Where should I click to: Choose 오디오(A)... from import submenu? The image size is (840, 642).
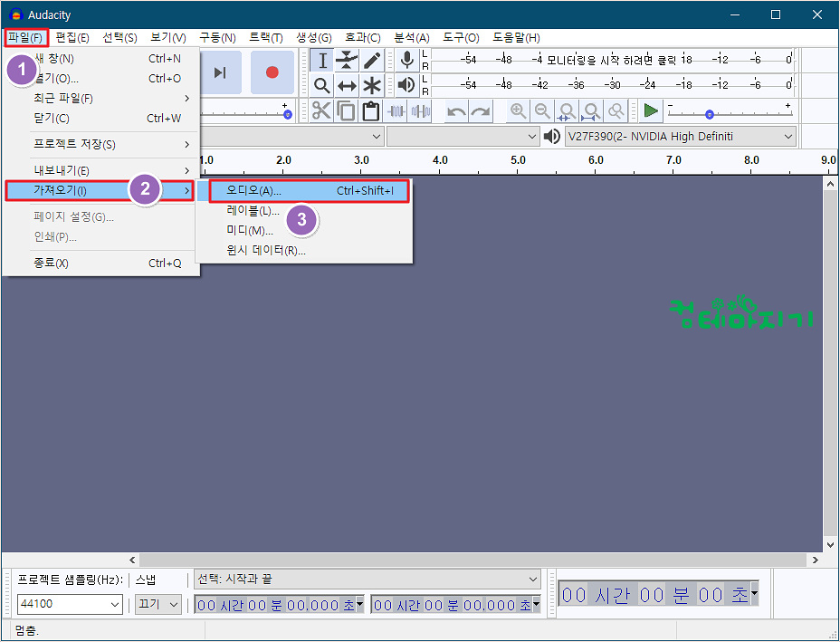tap(309, 191)
